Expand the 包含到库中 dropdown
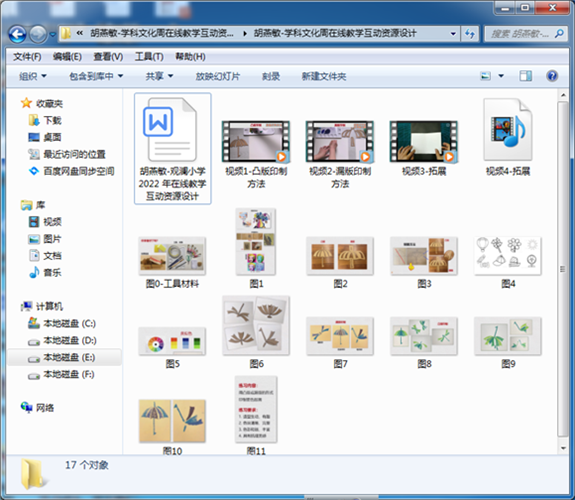Viewport: 575px width, 500px height. click(96, 76)
